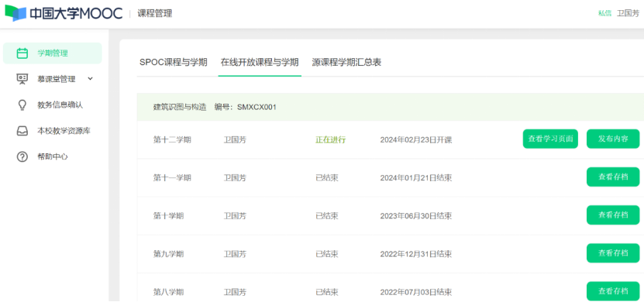The width and height of the screenshot is (644, 302).
Task: Switch to the SPOC课程与学期 tab
Action: point(174,63)
